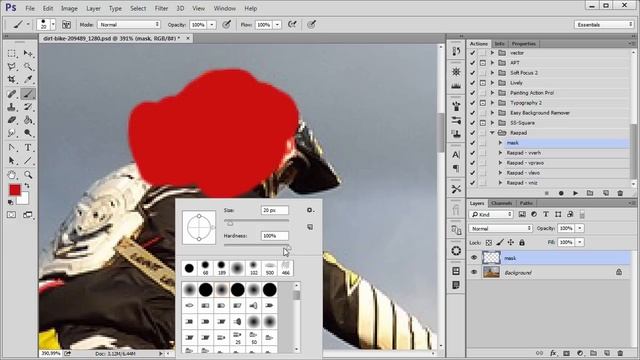This screenshot has width=640, height=360.
Task: Open brush preset picker gear menu
Action: coord(310,210)
